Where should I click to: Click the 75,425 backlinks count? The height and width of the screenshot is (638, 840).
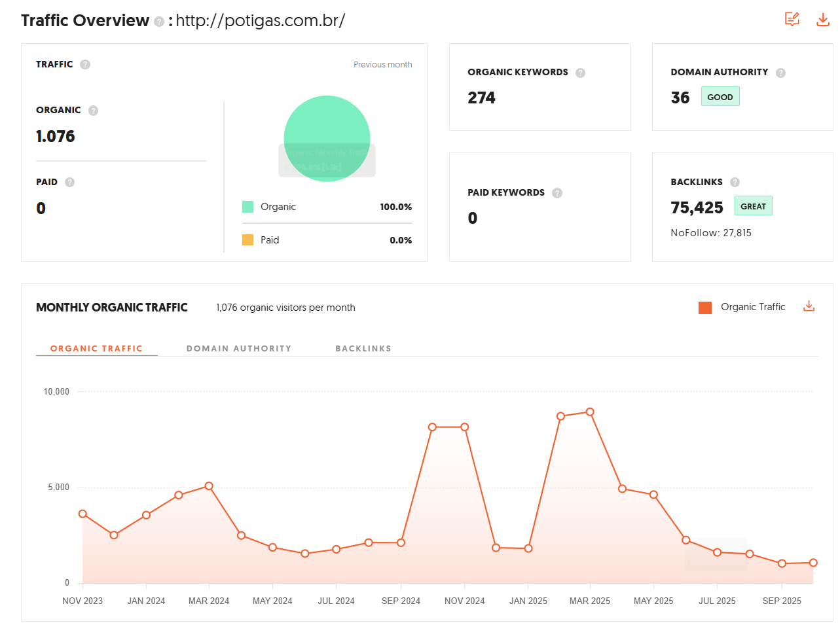coord(697,207)
